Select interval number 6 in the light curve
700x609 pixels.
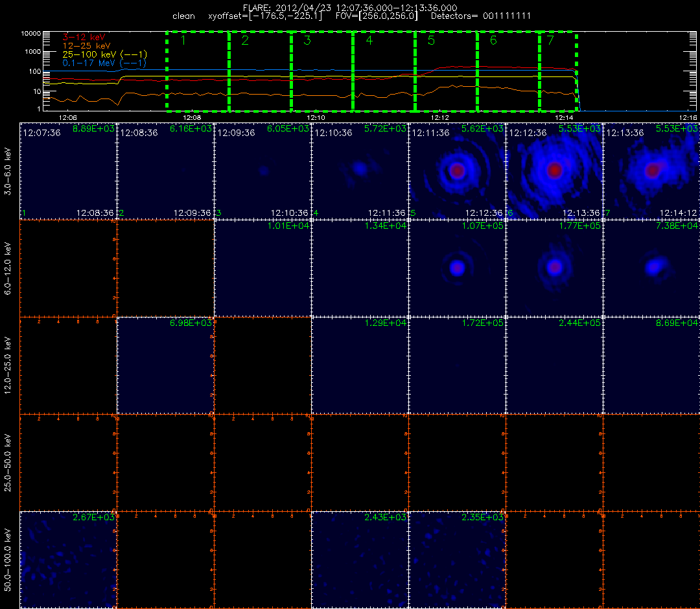click(x=493, y=40)
